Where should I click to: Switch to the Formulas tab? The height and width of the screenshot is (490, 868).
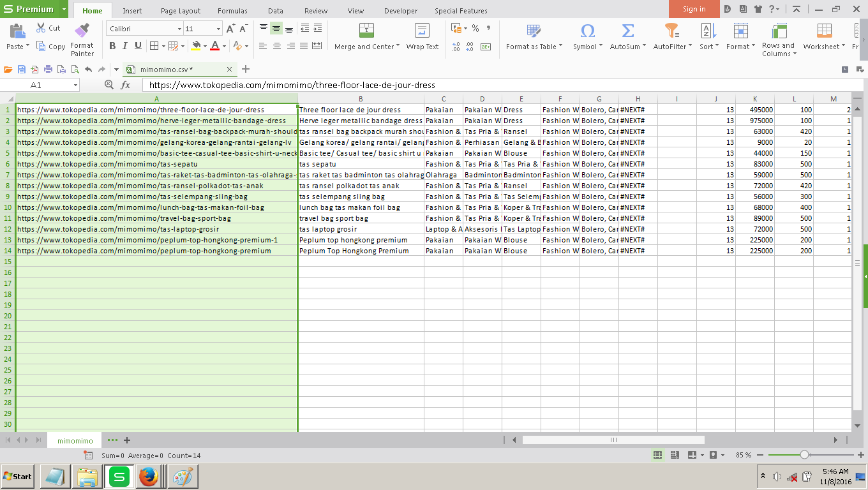[232, 11]
